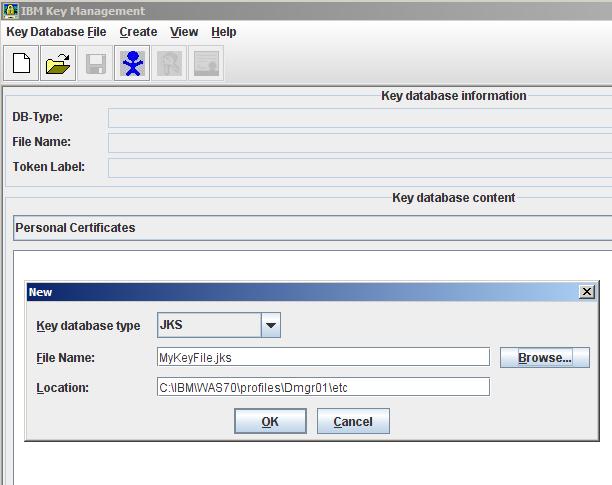Click the Token Label information field
The height and width of the screenshot is (485, 612).
click(x=360, y=168)
